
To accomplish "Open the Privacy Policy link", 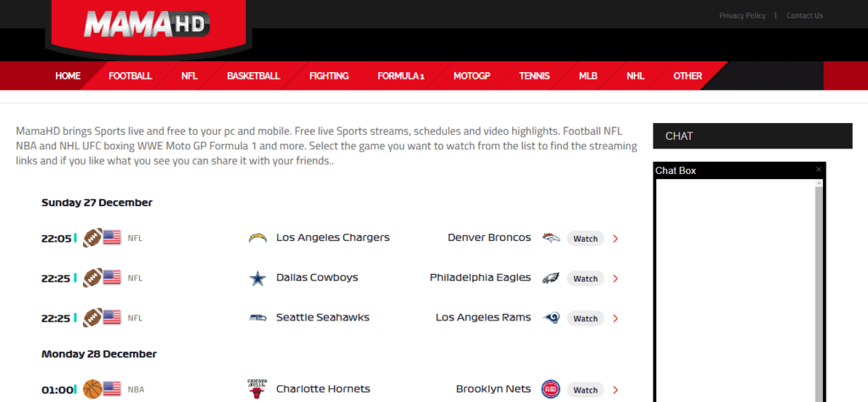I will (x=743, y=15).
